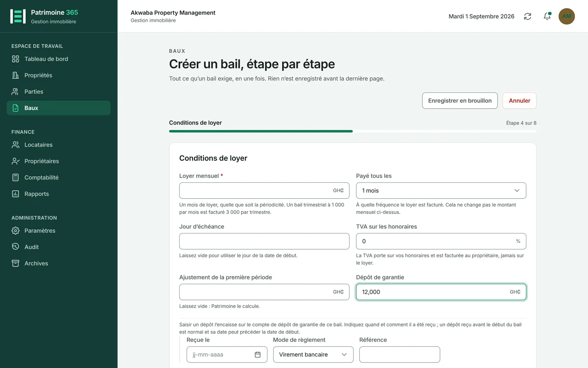Focus the Loyer mensuel input field

pos(264,191)
